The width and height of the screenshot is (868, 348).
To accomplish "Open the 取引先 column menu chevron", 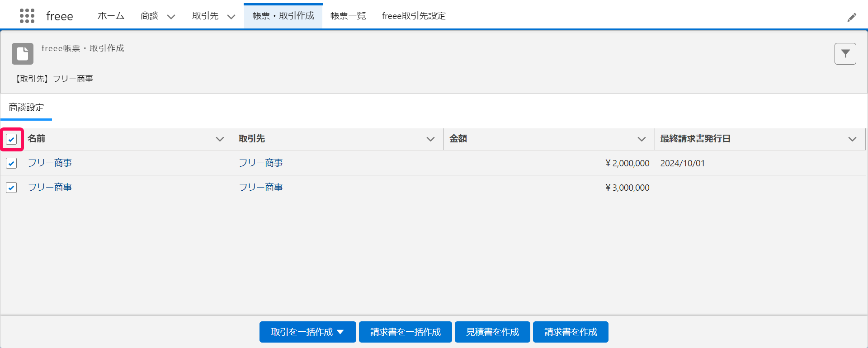I will 431,139.
